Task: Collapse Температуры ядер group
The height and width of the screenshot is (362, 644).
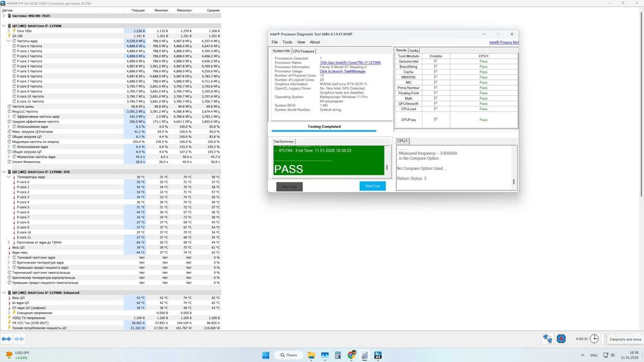Action: [9, 176]
